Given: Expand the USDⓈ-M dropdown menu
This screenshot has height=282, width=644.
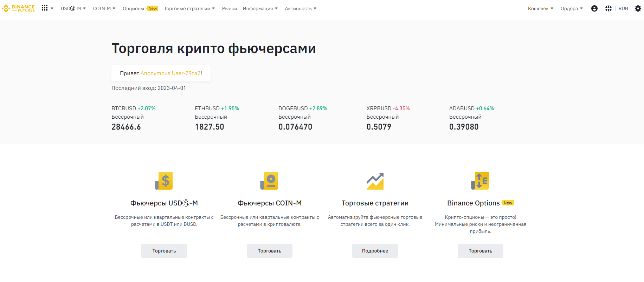Looking at the screenshot, I should 73,8.
